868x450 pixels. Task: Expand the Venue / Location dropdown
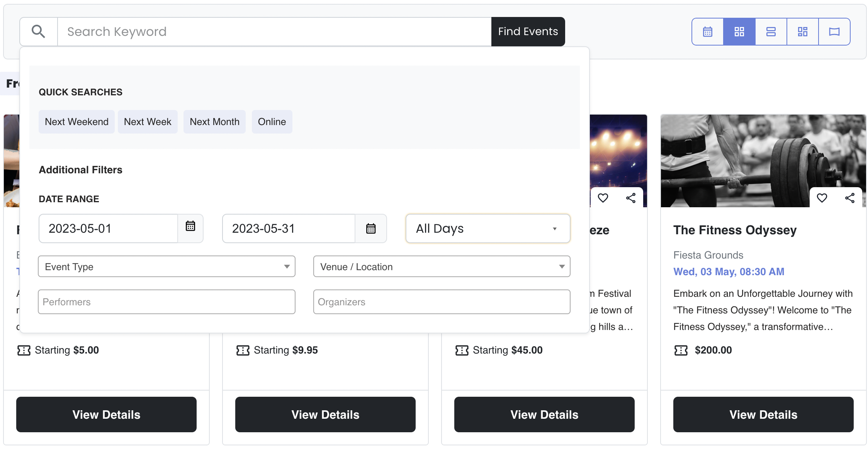click(x=442, y=267)
